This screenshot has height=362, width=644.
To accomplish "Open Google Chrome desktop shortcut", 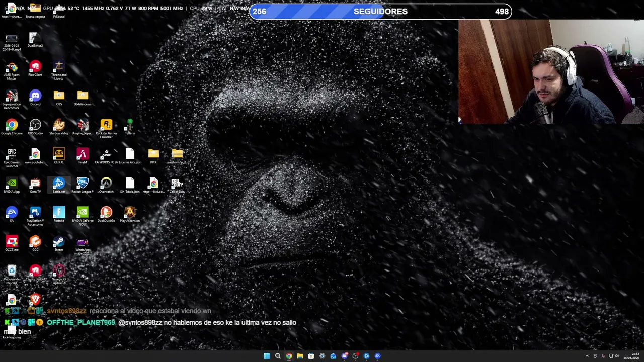I will pyautogui.click(x=12, y=127).
